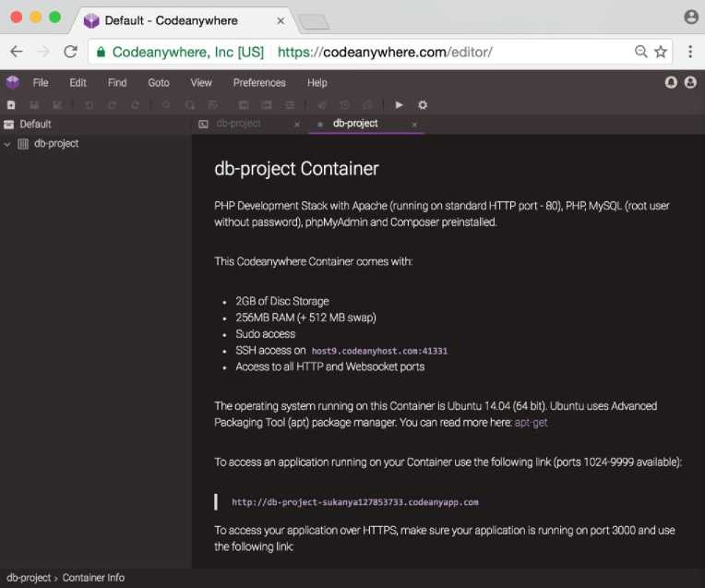
Task: Close the active db-project info tab
Action: click(414, 125)
